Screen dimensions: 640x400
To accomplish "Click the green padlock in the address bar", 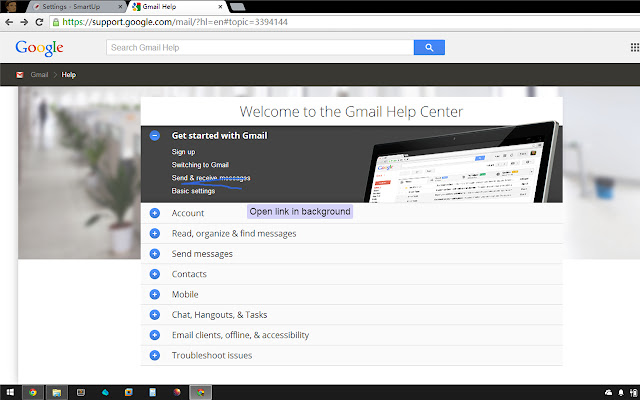I will pyautogui.click(x=56, y=22).
